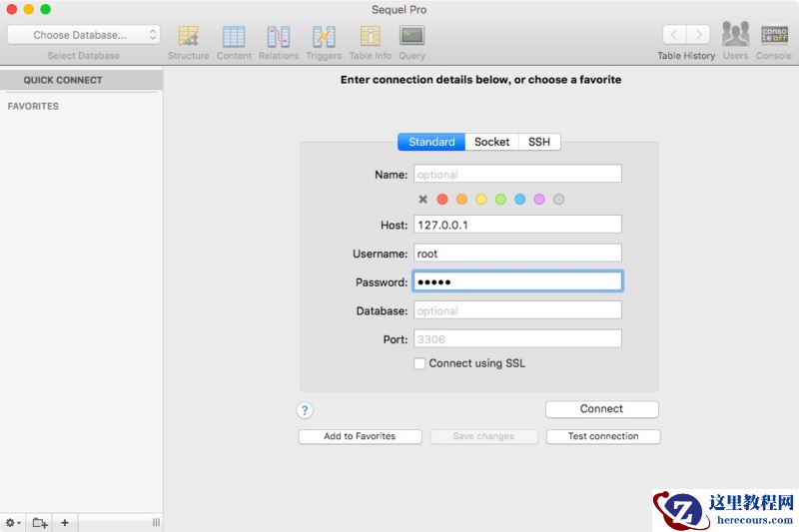The image size is (799, 532).
Task: Focus the Database input field
Action: pyautogui.click(x=517, y=310)
